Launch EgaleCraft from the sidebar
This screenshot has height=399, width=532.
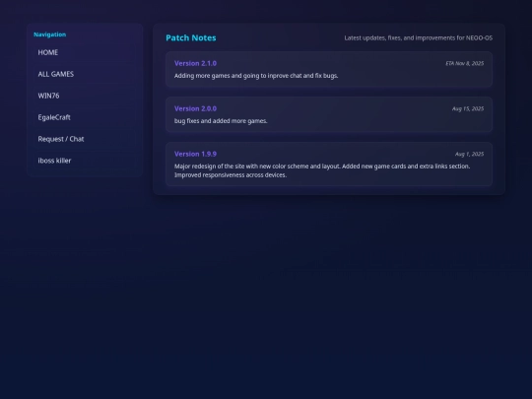click(85, 117)
